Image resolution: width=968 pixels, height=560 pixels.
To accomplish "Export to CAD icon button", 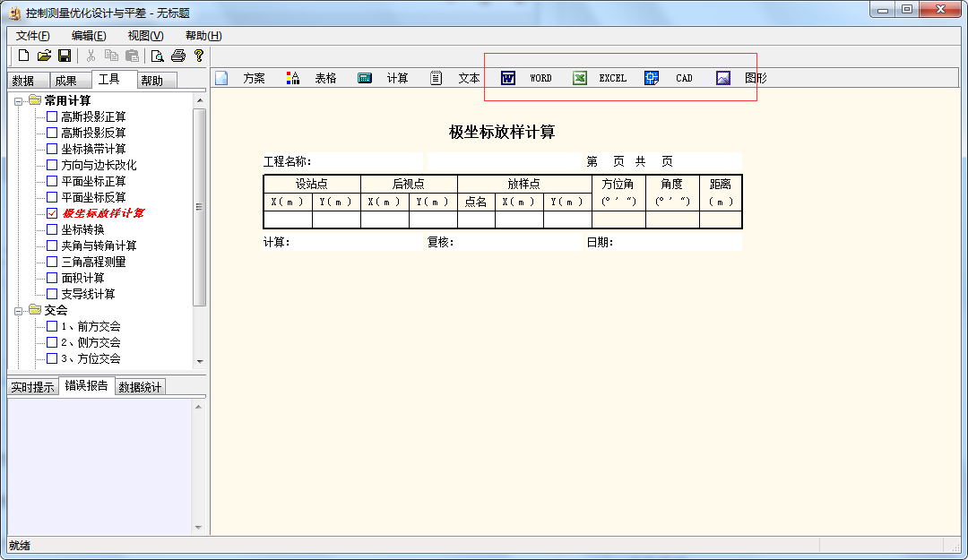I will [x=652, y=78].
